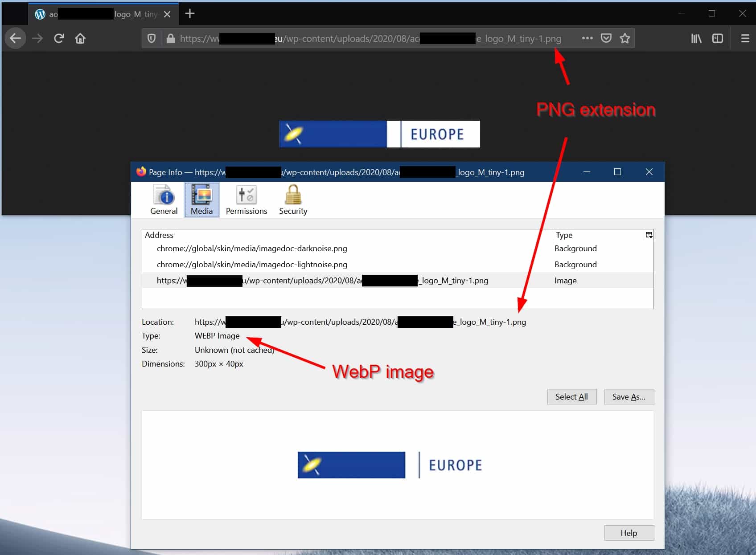Open the Security tab
This screenshot has height=555, width=756.
point(293,200)
